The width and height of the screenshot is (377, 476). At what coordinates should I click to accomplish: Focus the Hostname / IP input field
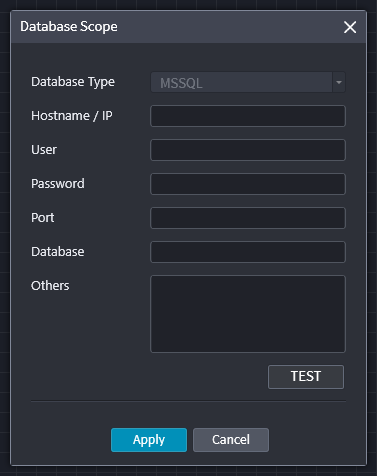point(248,116)
